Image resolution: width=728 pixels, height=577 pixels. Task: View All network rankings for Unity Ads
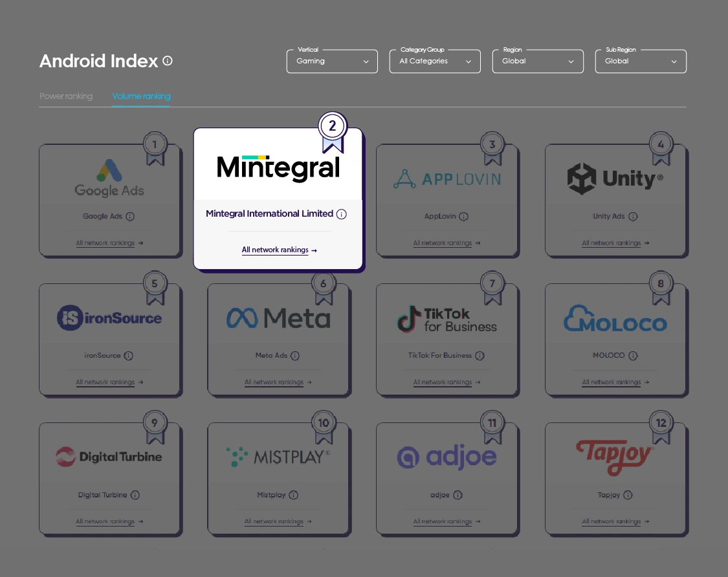click(x=615, y=243)
